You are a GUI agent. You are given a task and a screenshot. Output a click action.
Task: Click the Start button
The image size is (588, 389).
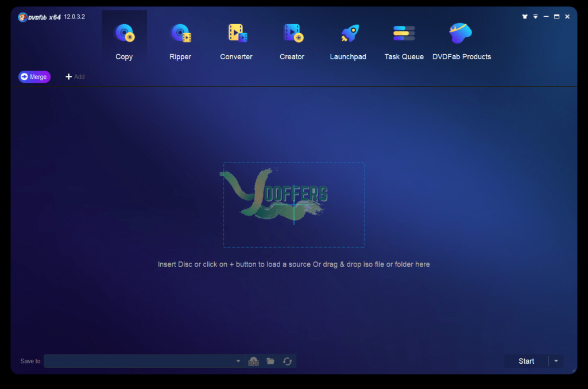526,361
